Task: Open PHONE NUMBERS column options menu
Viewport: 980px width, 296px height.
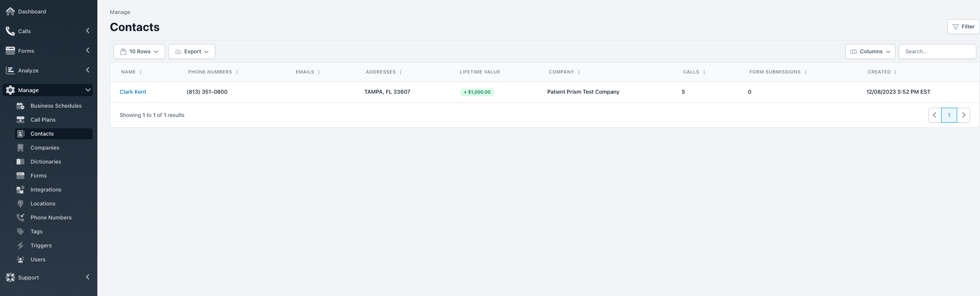Action: click(237, 72)
